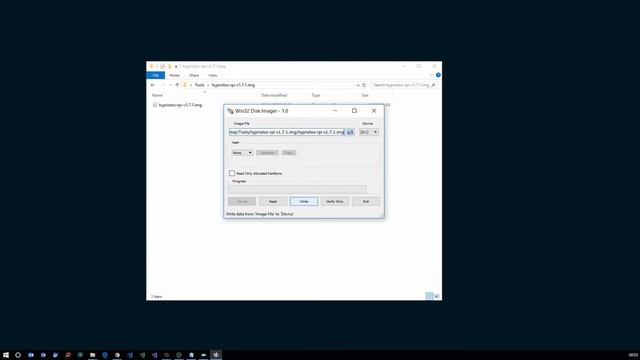The image size is (640, 360).
Task: Open File Explorer from the taskbar
Action: tap(93, 355)
